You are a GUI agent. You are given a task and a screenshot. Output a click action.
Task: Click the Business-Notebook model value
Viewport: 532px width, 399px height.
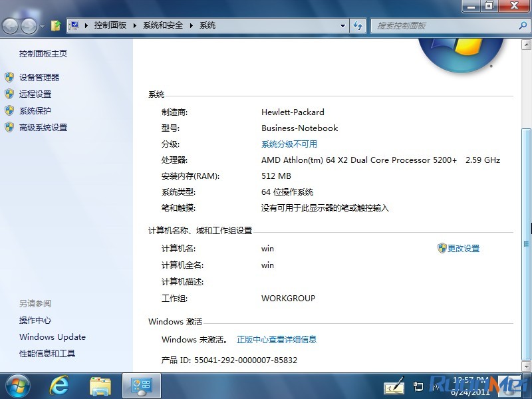pos(300,128)
